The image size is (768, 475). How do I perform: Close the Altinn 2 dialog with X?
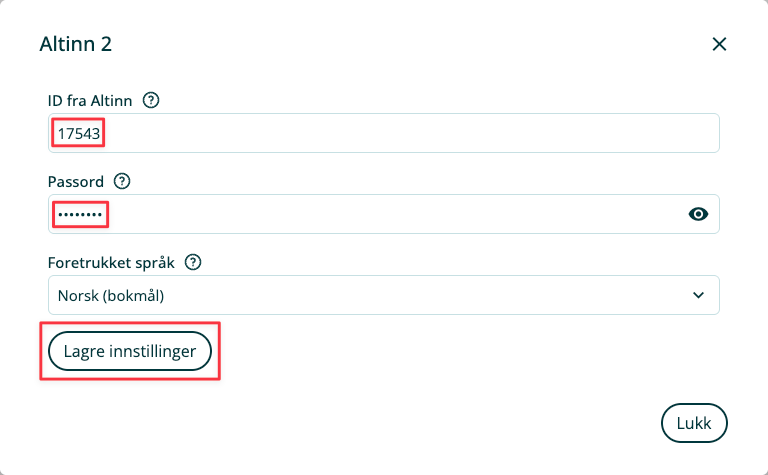[718, 44]
